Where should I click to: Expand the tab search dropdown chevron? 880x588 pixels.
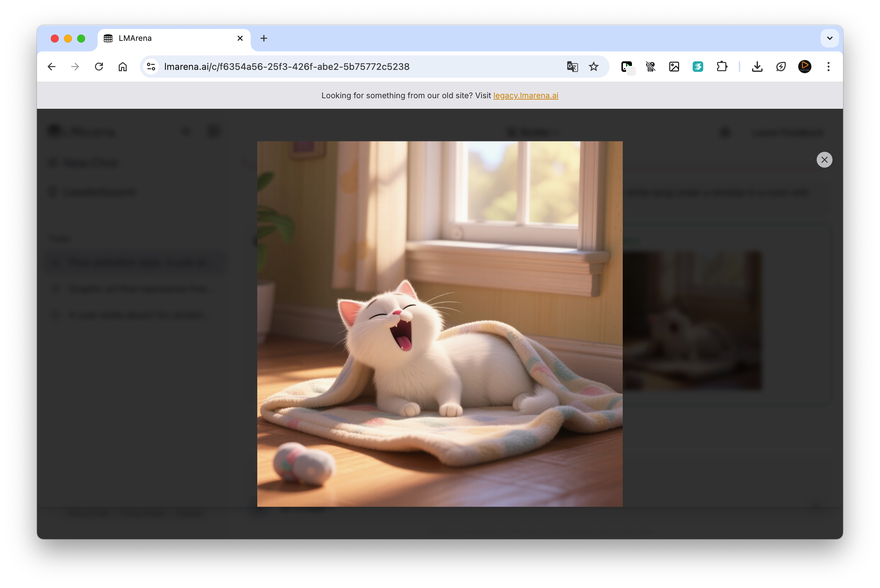(x=829, y=38)
